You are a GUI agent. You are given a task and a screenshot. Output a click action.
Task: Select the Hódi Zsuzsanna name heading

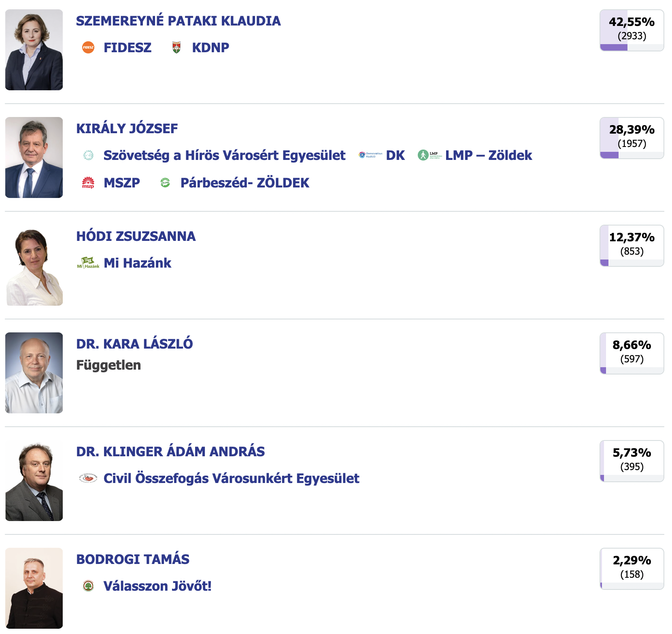point(136,236)
